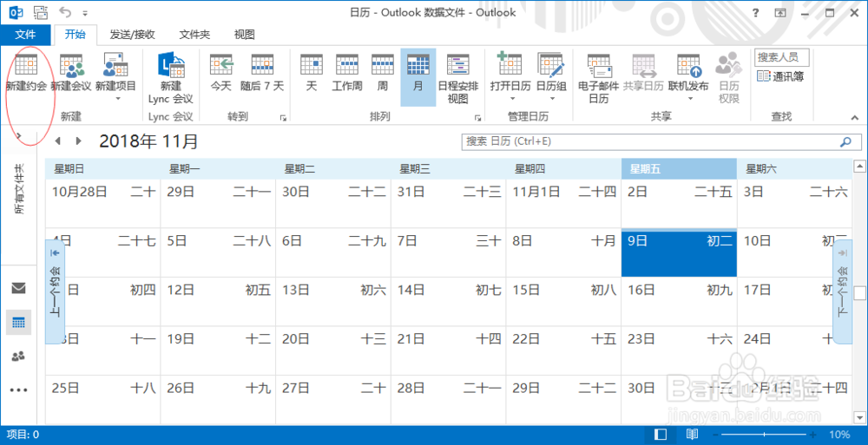Select Month view (月)
This screenshot has width=868, height=445.
(x=418, y=77)
